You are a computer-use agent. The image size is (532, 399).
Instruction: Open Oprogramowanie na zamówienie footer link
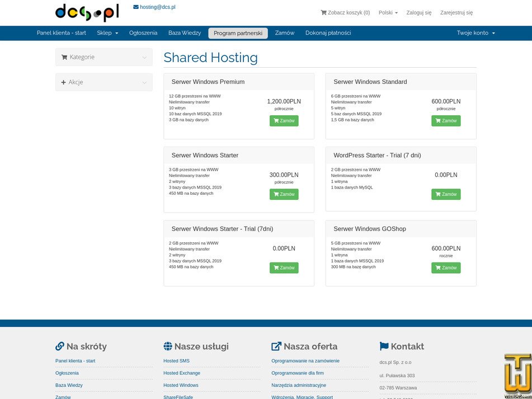pyautogui.click(x=305, y=360)
